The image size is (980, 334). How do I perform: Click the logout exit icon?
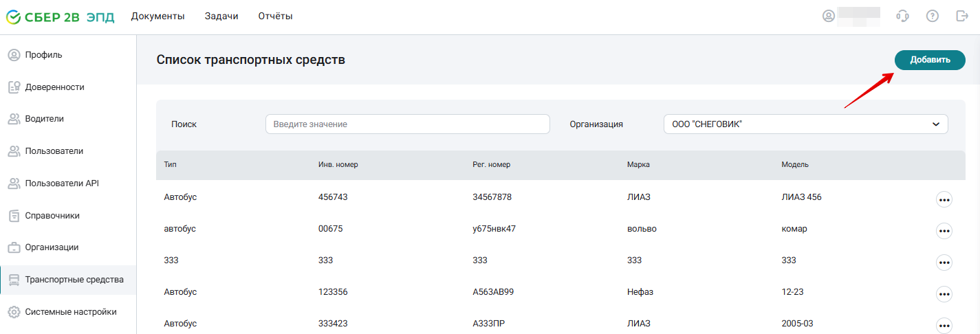coord(962,16)
